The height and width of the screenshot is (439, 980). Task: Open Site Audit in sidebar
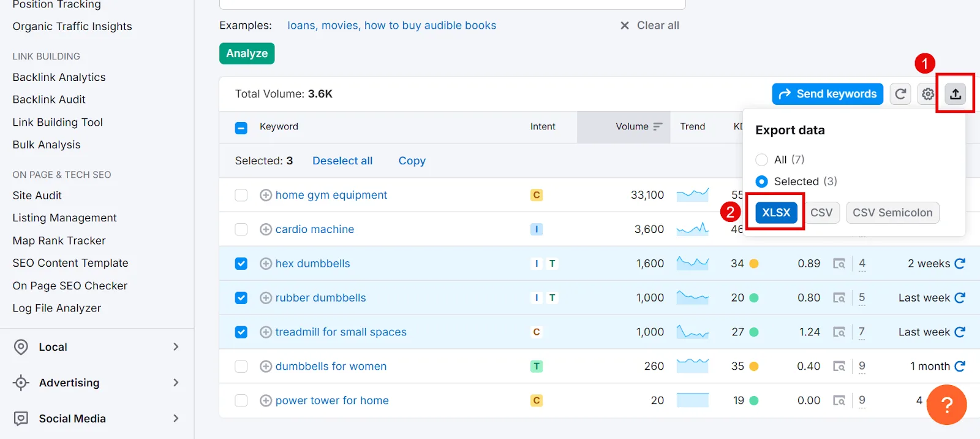tap(37, 196)
